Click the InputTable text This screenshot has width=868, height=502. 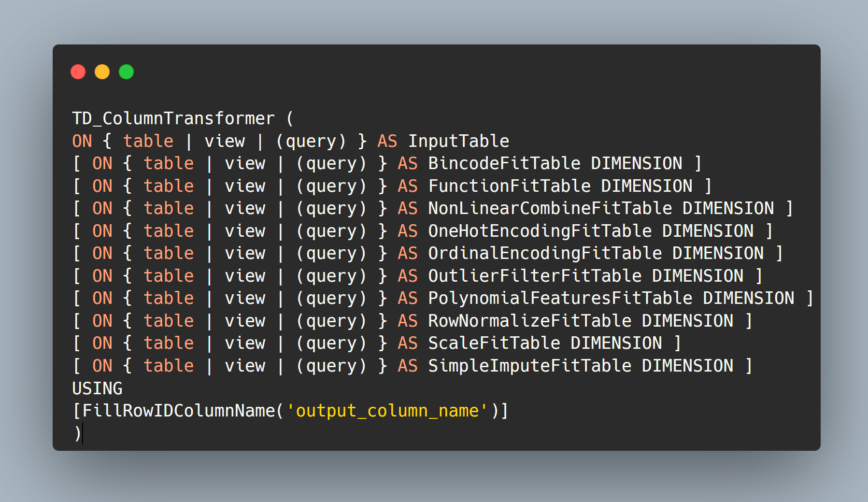coord(458,141)
